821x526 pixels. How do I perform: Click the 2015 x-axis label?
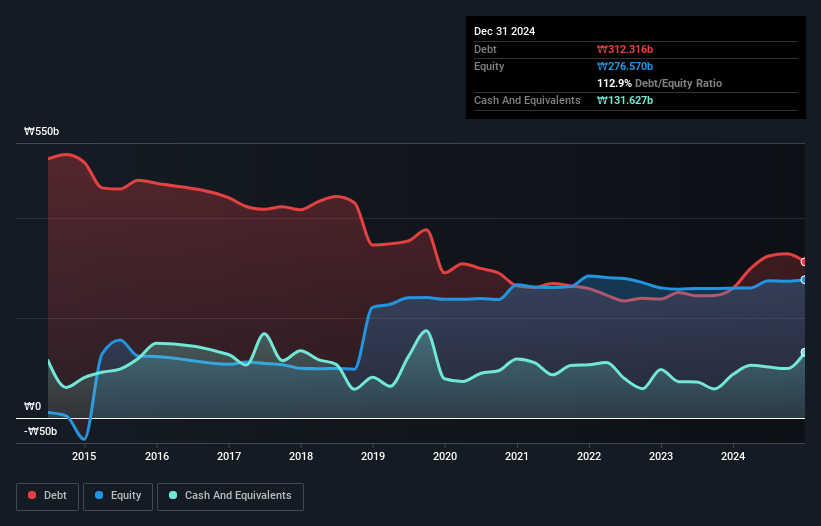pyautogui.click(x=84, y=456)
